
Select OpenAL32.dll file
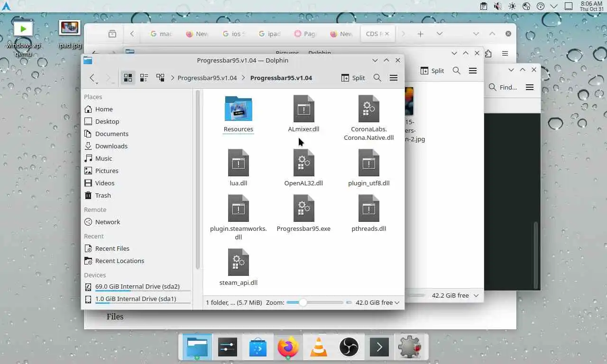(303, 168)
